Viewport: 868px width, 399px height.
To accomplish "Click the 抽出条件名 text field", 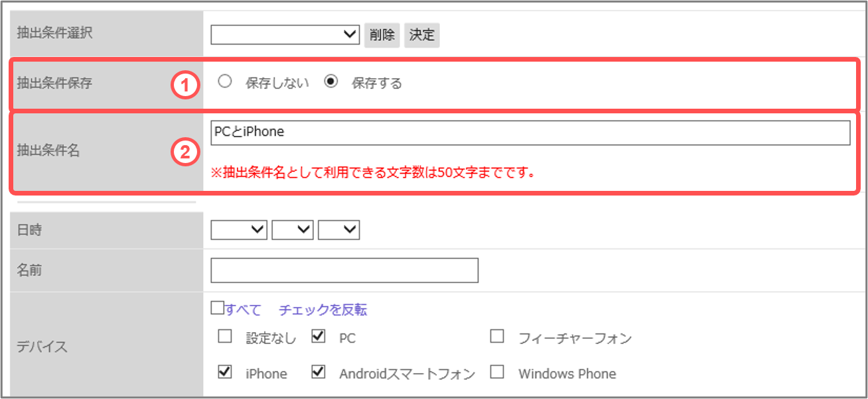I will tap(530, 133).
